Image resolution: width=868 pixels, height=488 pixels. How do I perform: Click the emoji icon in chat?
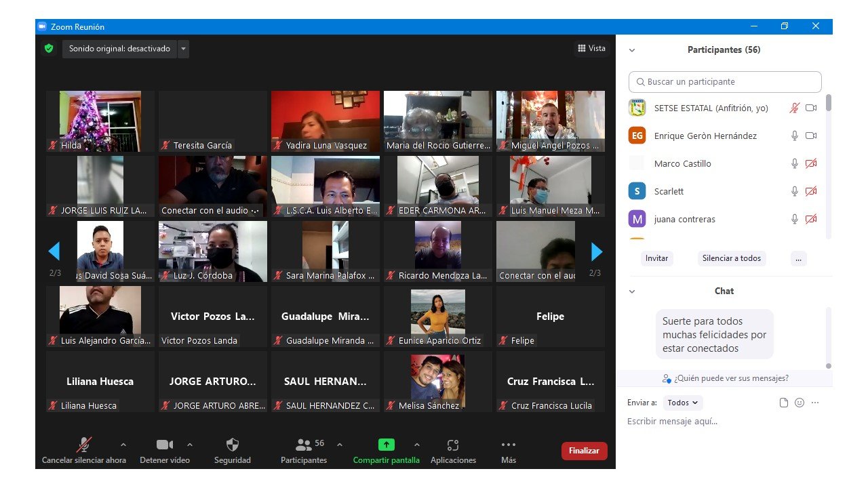(800, 403)
